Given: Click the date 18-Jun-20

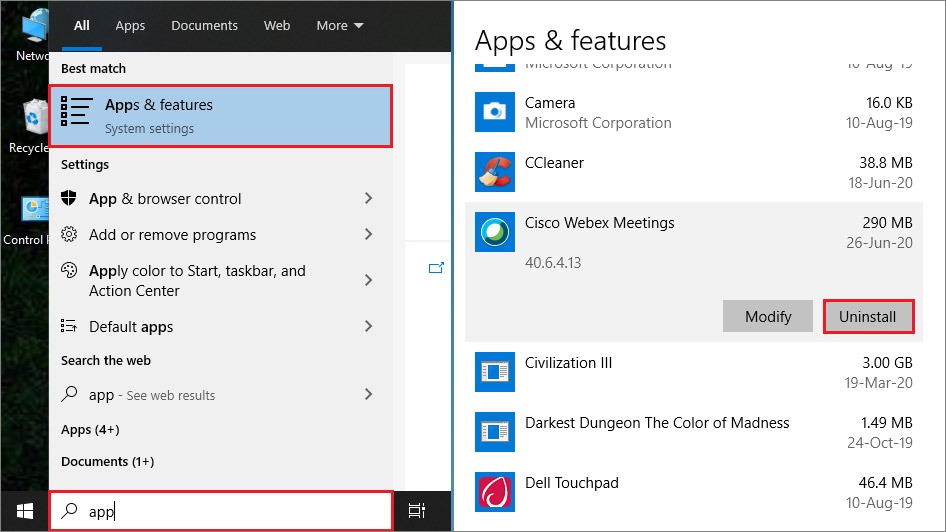Looking at the screenshot, I should 880,183.
